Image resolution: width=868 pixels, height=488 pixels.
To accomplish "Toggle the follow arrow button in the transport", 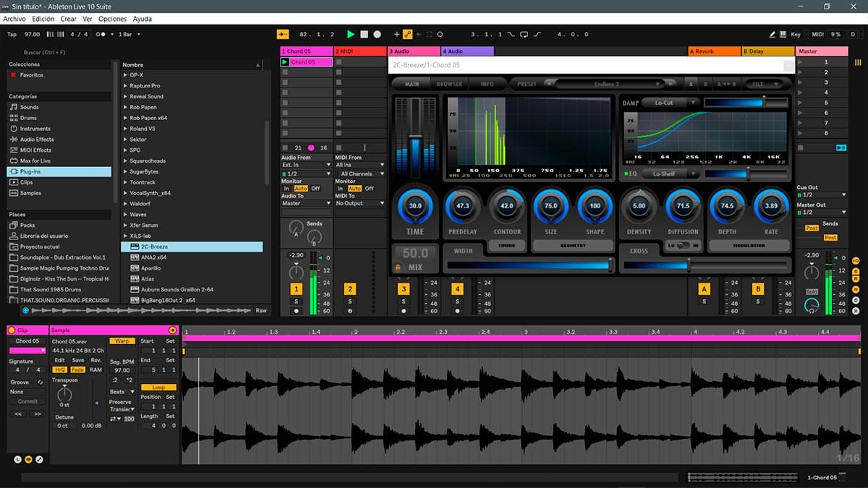I will click(x=283, y=34).
